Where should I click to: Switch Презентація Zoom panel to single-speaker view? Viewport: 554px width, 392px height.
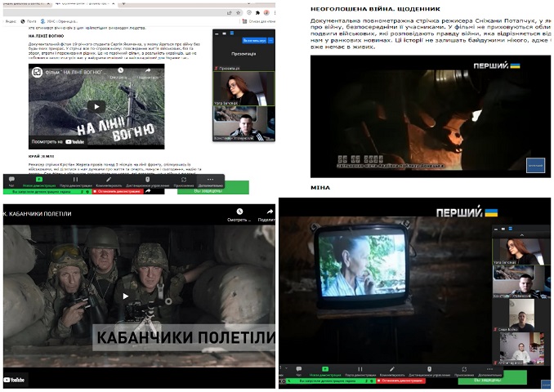224,33
